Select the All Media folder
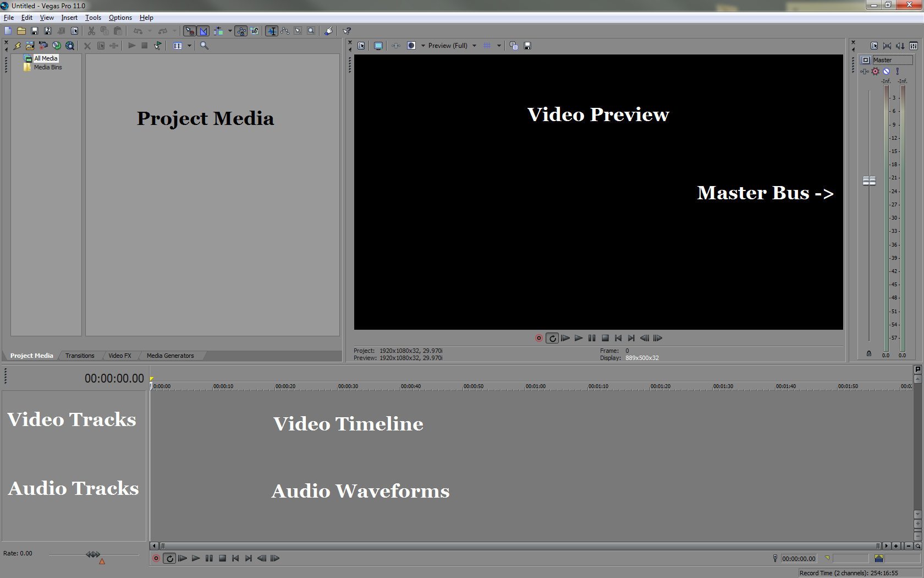Viewport: 924px width, 578px height. pyautogui.click(x=45, y=58)
